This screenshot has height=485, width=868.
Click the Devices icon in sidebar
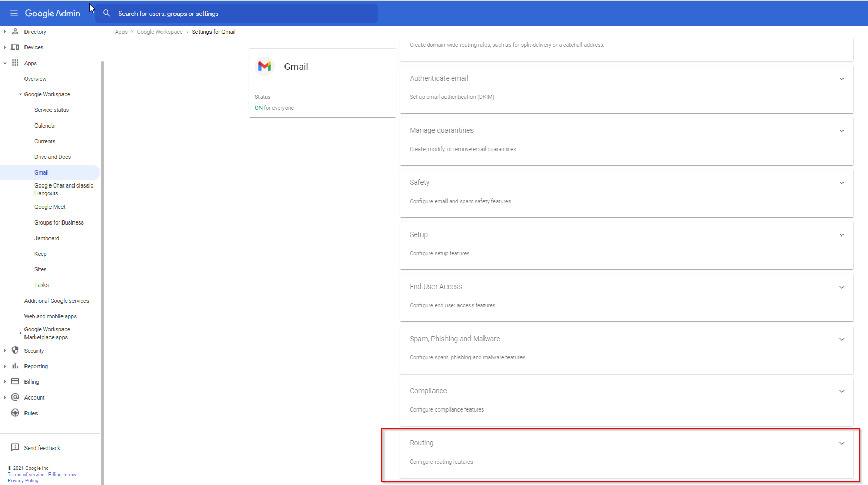pos(15,47)
